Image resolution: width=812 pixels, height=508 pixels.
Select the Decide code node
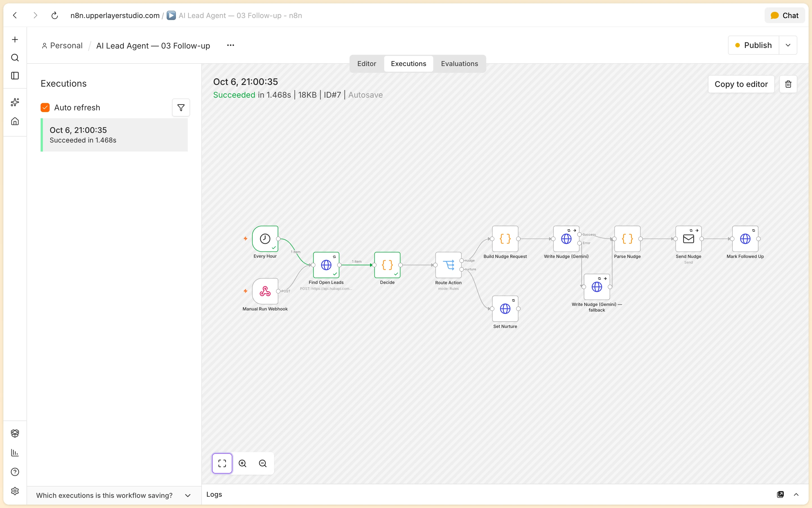pos(387,265)
